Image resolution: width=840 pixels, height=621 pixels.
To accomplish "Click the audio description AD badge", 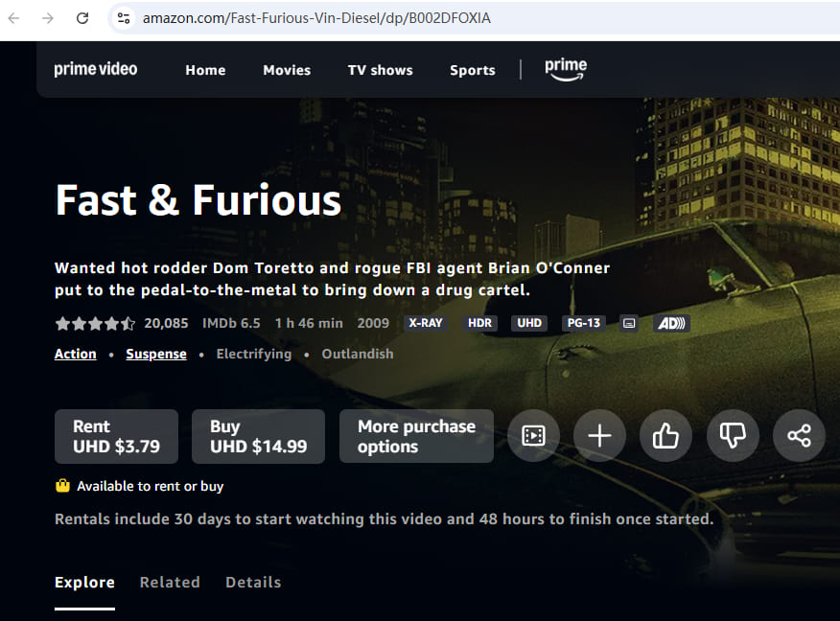I will (x=671, y=323).
